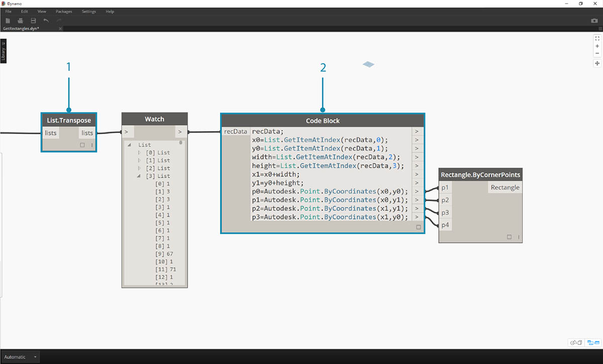Select the geometry preview icon near bottom right
This screenshot has height=364, width=603.
click(x=576, y=342)
